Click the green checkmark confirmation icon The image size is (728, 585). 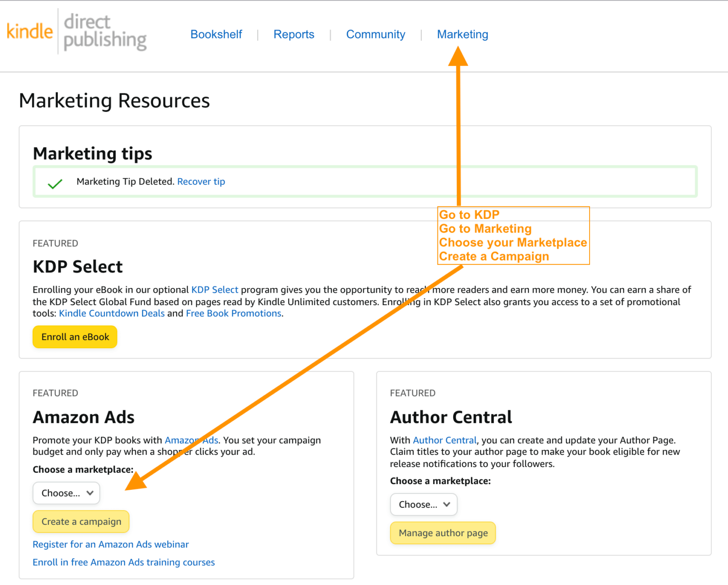click(x=55, y=183)
